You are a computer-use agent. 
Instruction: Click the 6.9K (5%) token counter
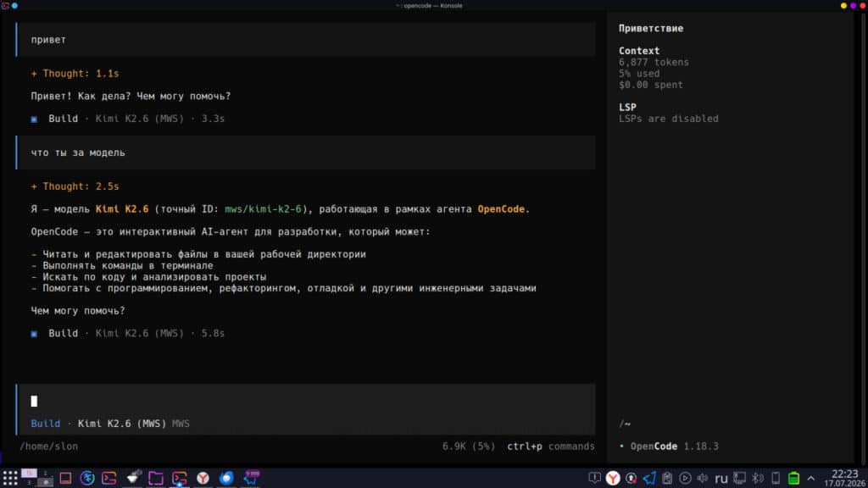click(x=468, y=446)
